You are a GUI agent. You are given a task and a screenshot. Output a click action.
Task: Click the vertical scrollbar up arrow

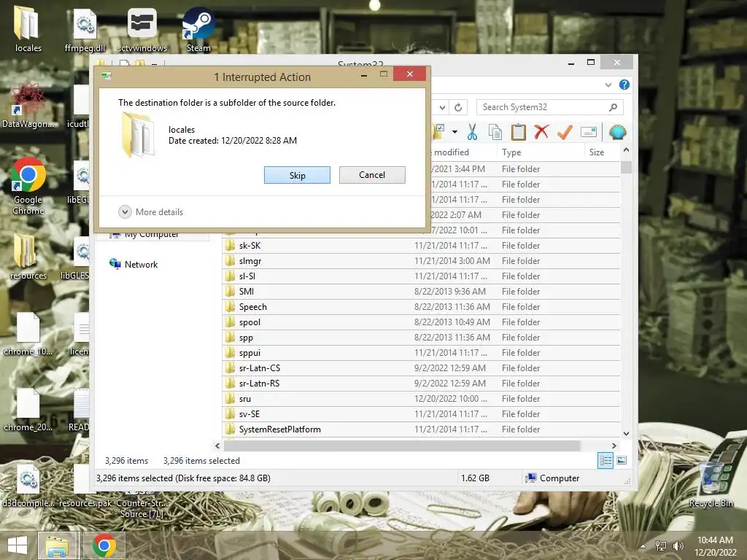[626, 150]
